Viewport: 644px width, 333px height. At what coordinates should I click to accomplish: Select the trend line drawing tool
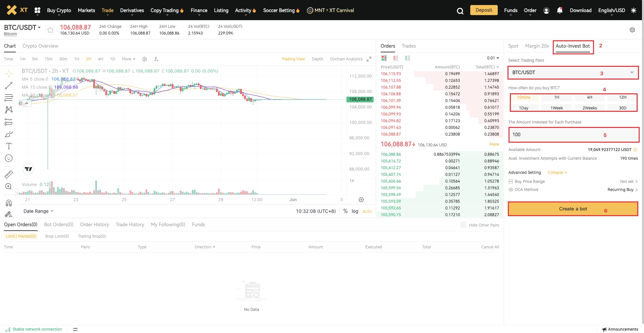point(9,86)
